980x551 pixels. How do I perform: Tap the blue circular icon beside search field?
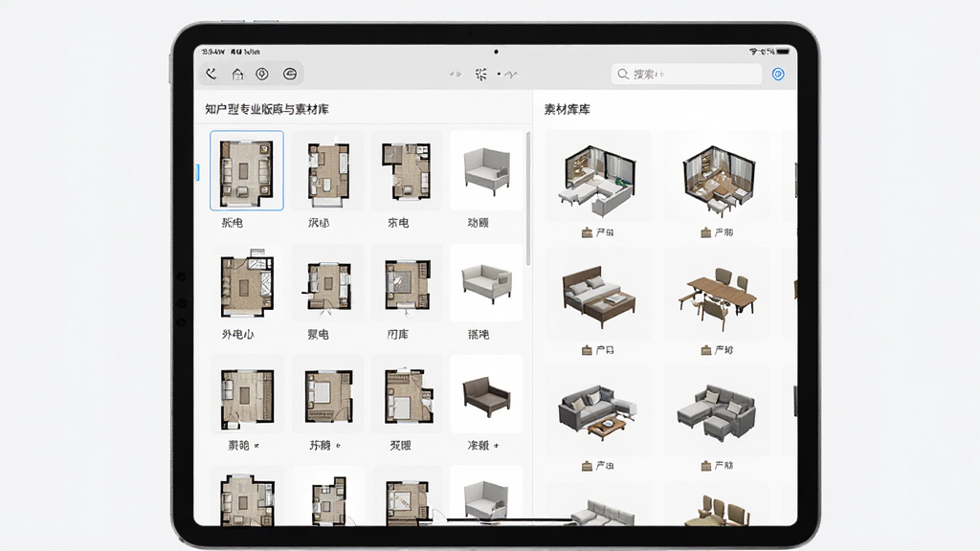tap(778, 75)
